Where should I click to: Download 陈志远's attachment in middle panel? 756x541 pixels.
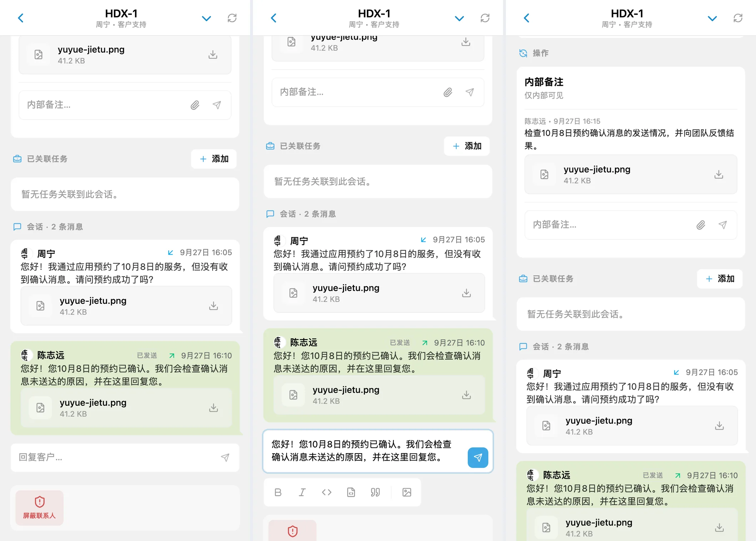point(466,395)
